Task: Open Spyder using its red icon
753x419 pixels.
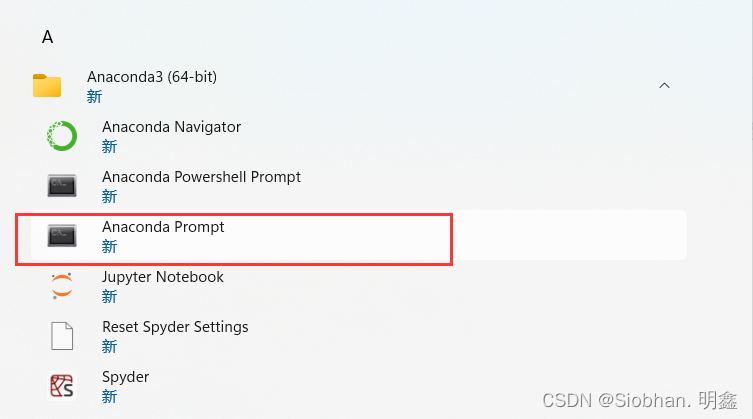Action: click(62, 386)
